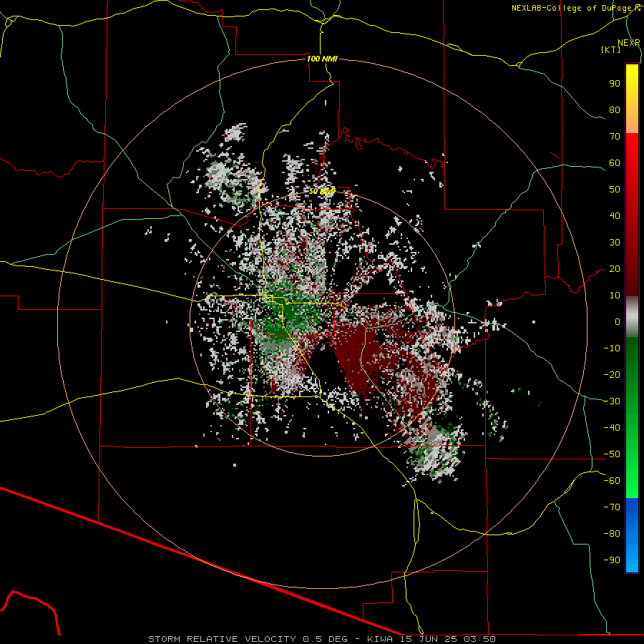Click the -90 legend value
This screenshot has width=644, height=644.
[612, 560]
